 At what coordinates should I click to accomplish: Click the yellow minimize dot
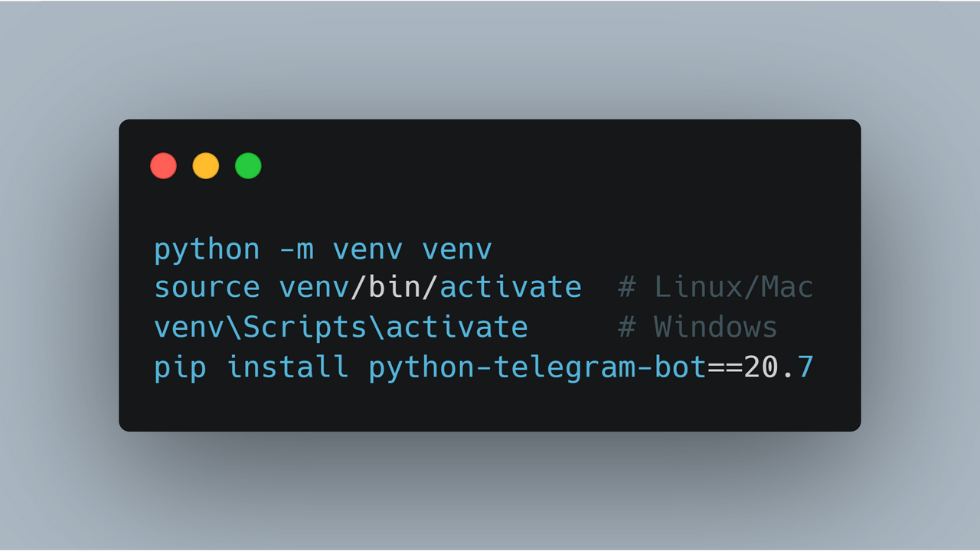(x=205, y=166)
